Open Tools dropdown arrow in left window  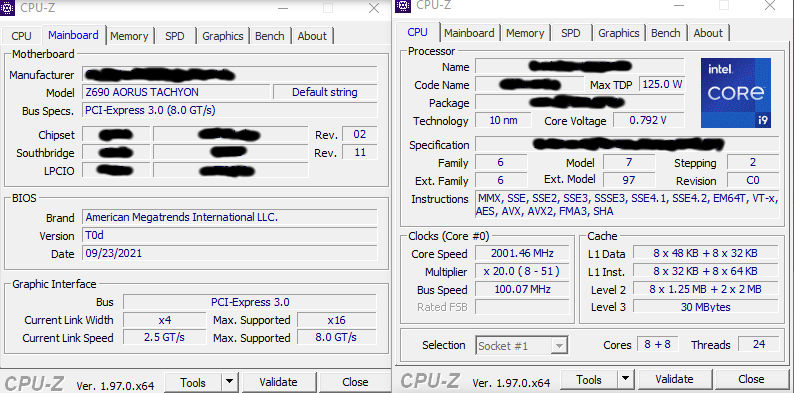[229, 382]
